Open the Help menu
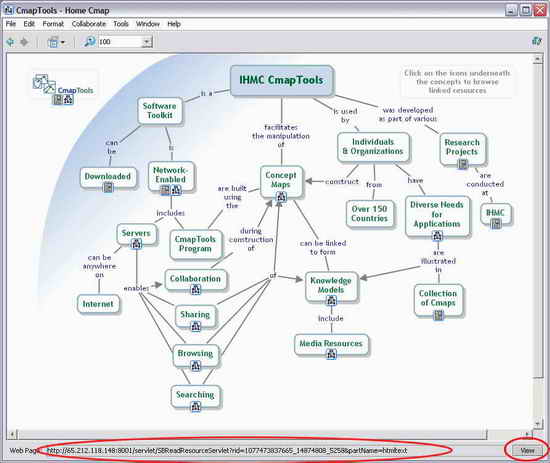The image size is (550, 463). coord(174,24)
